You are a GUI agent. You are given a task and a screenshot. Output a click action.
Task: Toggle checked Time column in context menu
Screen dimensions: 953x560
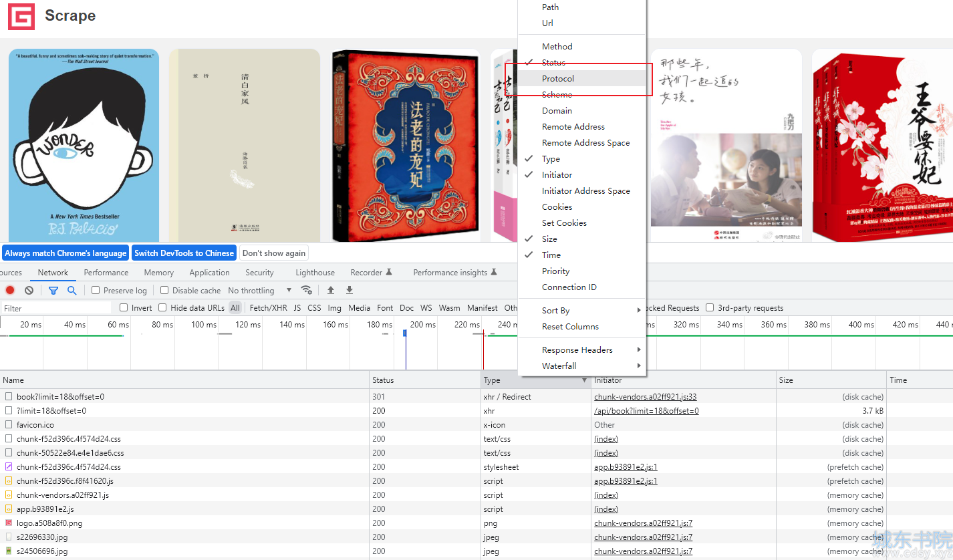(x=582, y=255)
